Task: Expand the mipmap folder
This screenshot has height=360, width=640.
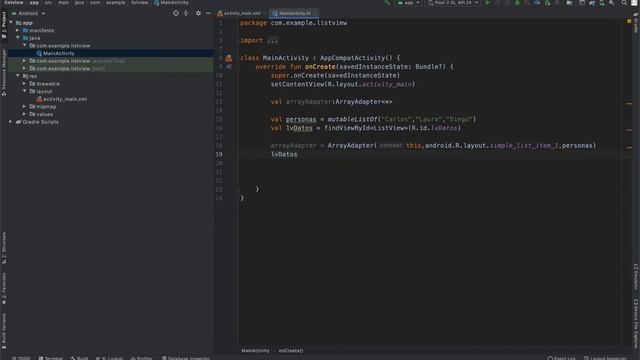Action: (24, 106)
